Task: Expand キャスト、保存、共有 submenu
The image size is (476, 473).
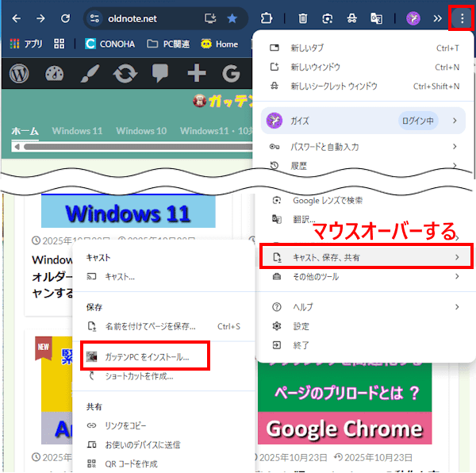Action: coord(366,257)
